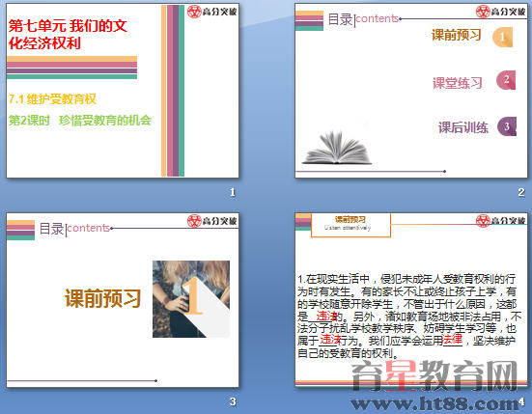Select slide 4 with text paragraph

click(411, 300)
